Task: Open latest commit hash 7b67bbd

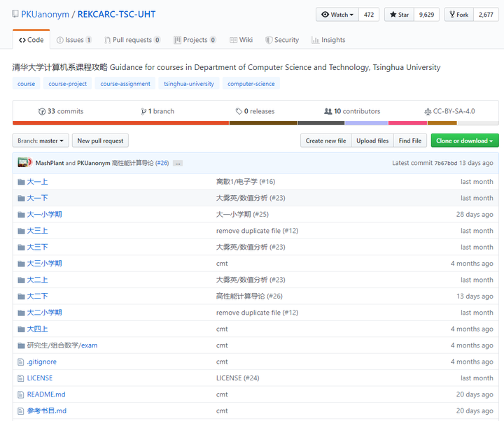Action: click(x=445, y=163)
